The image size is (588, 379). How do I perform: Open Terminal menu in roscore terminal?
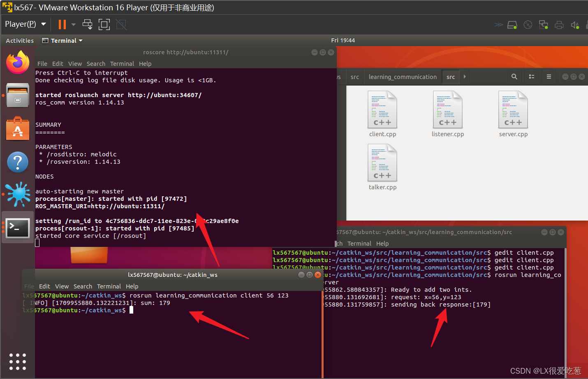[122, 64]
